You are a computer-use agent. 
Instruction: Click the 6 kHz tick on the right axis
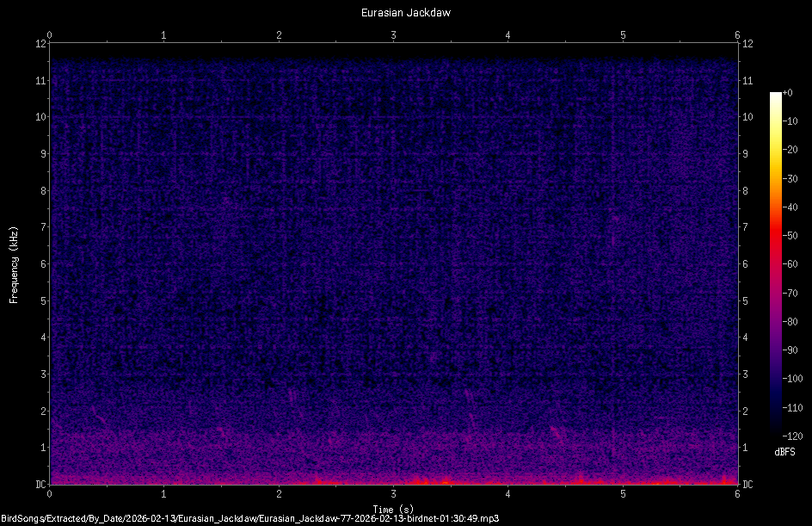[745, 263]
